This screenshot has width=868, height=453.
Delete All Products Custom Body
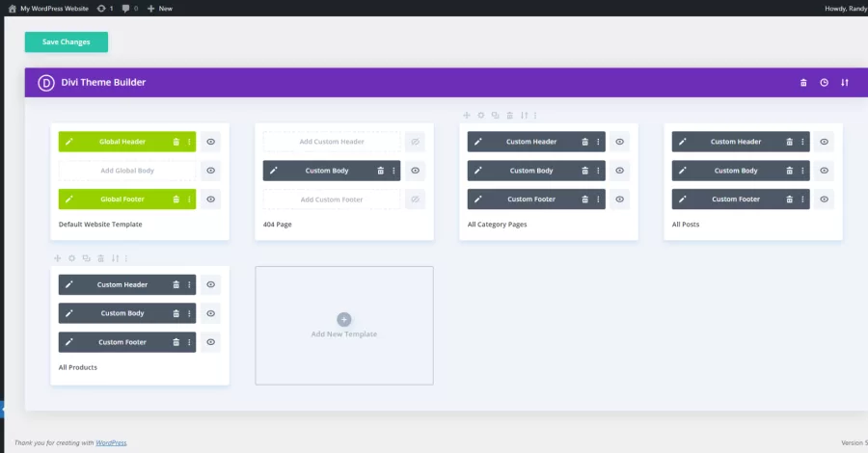pos(176,313)
